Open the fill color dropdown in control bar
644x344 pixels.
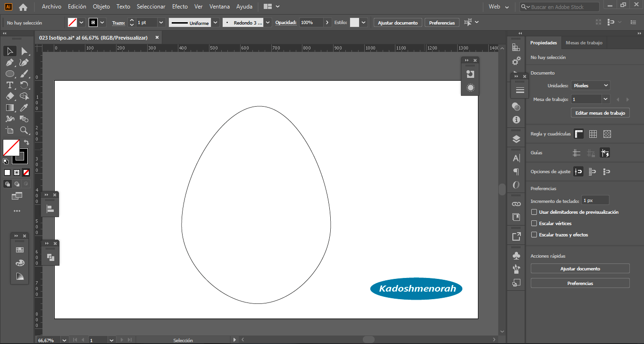pos(82,23)
